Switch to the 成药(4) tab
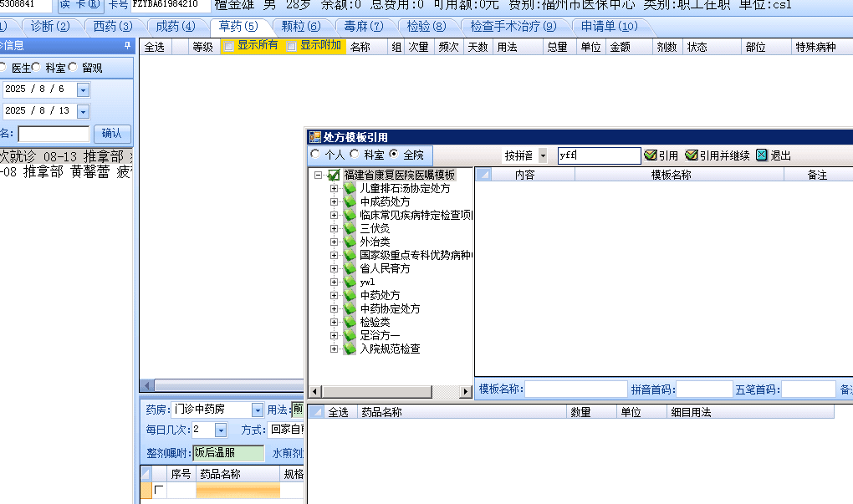The image size is (853, 504). [175, 26]
